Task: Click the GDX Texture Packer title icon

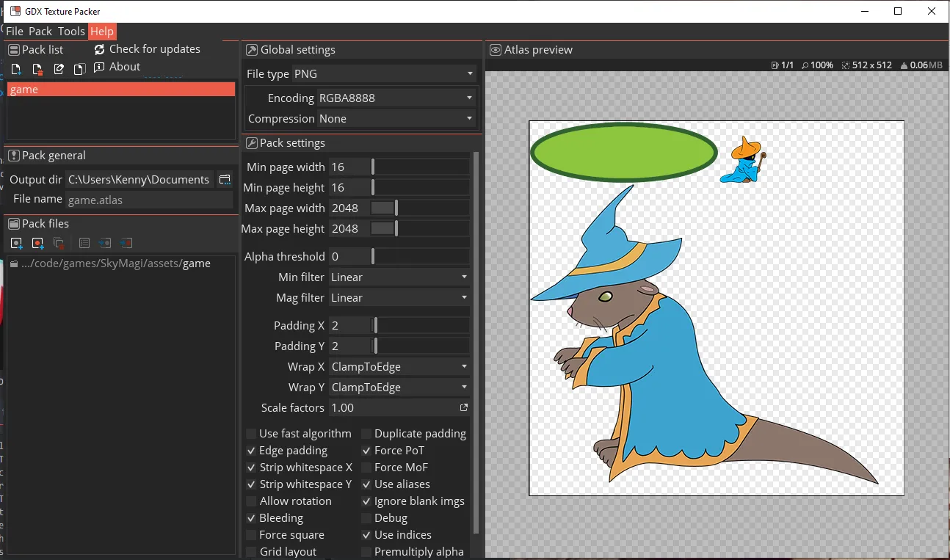Action: click(x=15, y=11)
